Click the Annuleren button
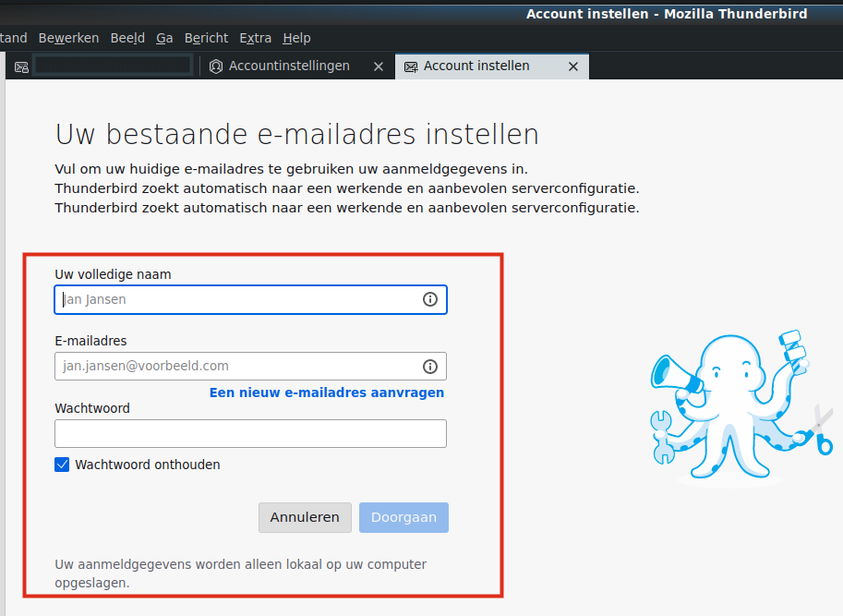843x616 pixels. 305,517
